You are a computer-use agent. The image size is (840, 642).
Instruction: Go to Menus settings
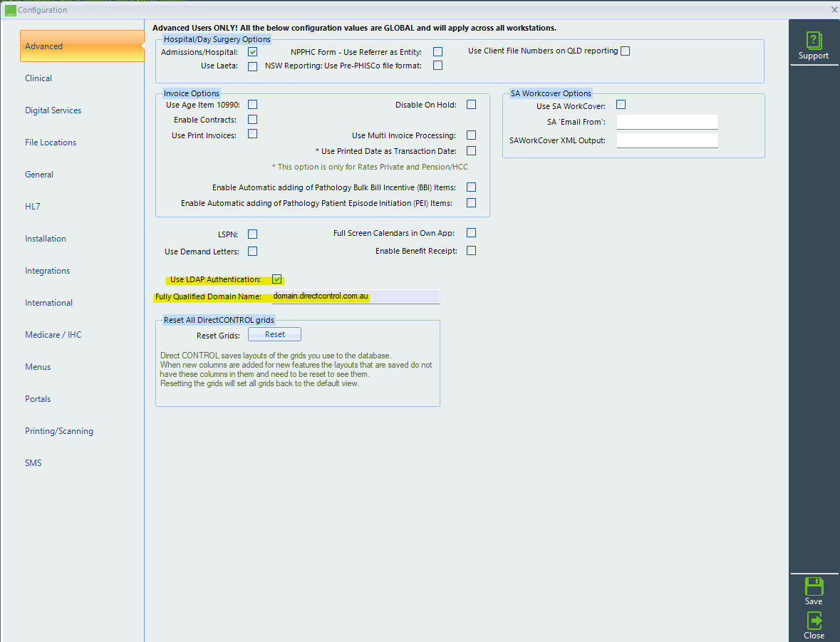point(38,367)
